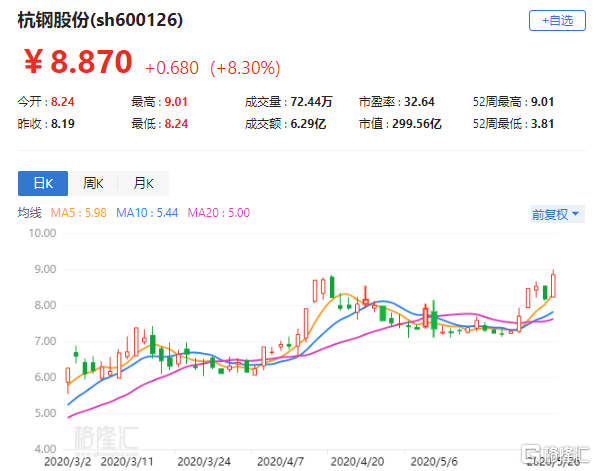Click the 2020/3/24 date axis label
The width and height of the screenshot is (596, 471).
(x=204, y=462)
